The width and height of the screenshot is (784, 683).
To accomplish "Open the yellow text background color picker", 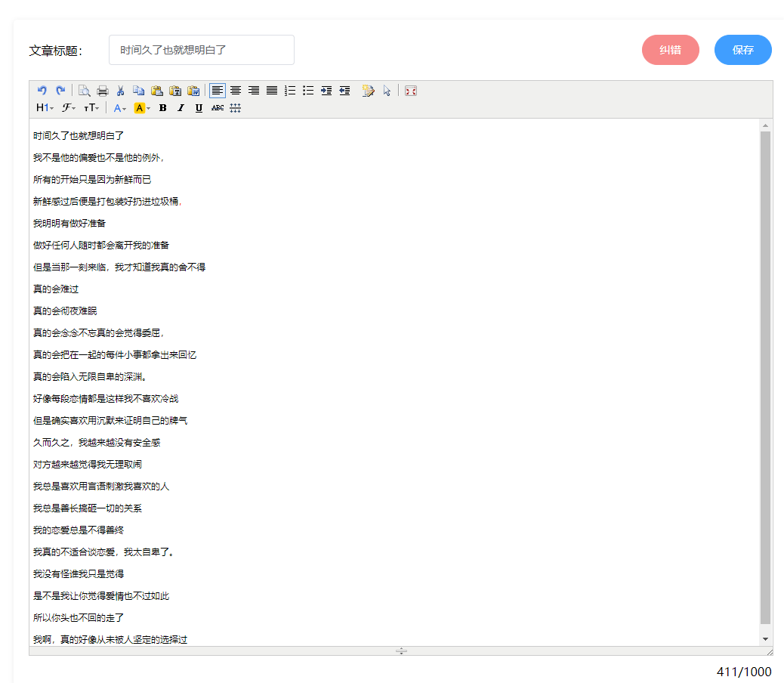I will point(142,108).
